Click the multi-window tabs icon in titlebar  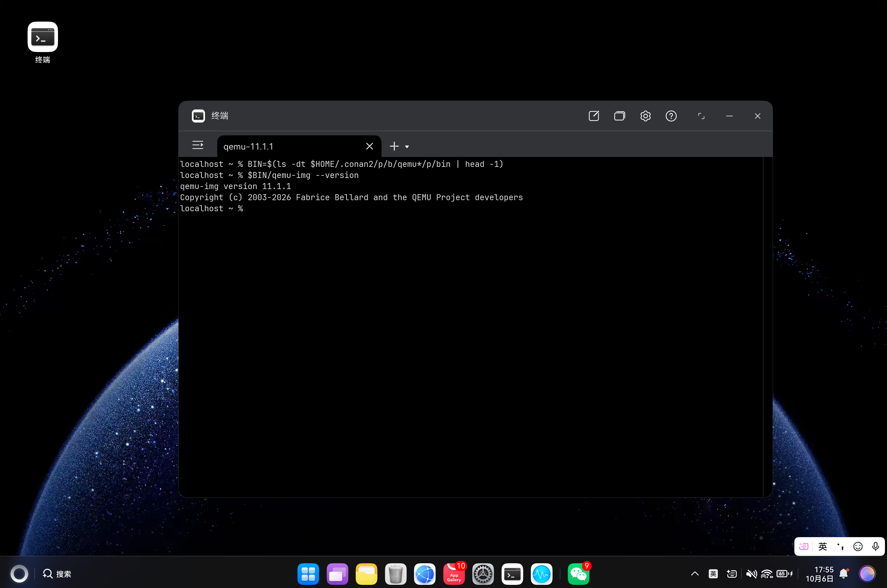[619, 116]
